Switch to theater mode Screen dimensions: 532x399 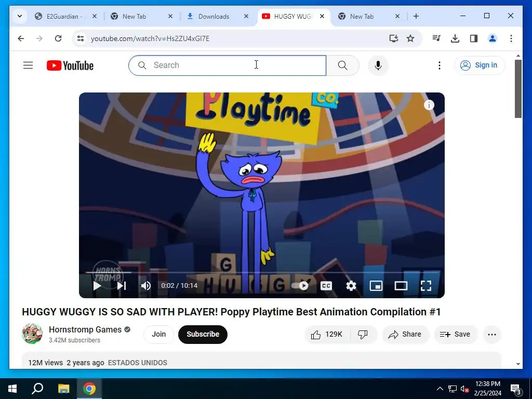coord(401,286)
